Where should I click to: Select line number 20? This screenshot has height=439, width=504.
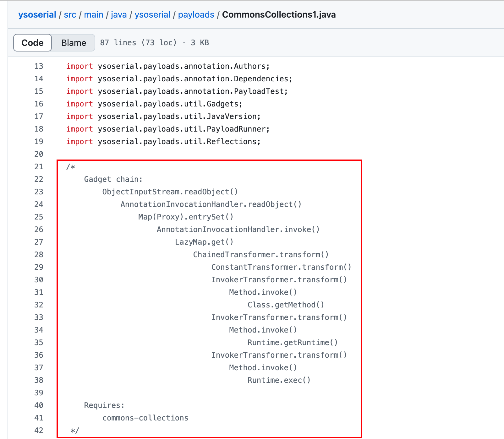point(39,154)
